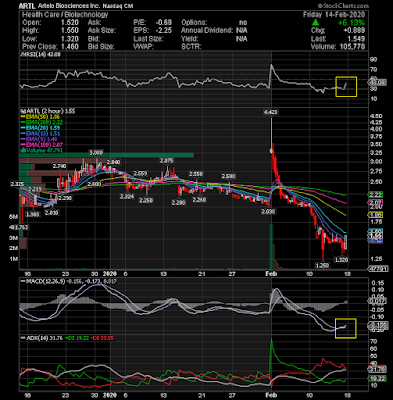This screenshot has width=393, height=400.
Task: Click the Last value 1.549
Action: click(356, 39)
